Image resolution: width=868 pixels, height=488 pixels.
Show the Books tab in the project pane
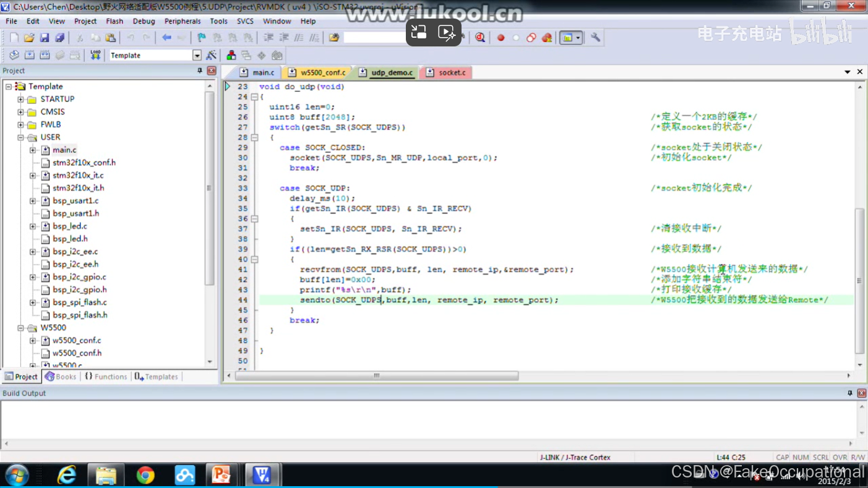coord(61,377)
